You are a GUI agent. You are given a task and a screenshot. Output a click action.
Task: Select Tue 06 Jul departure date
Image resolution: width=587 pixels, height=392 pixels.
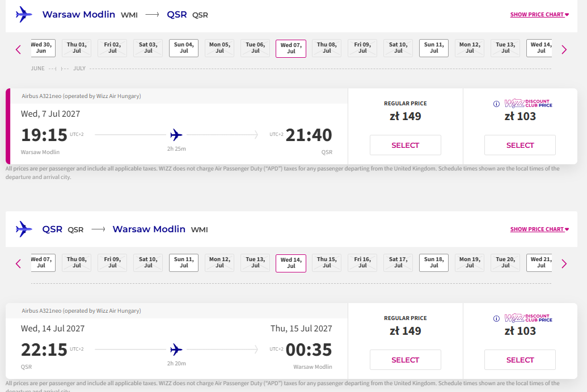click(x=255, y=48)
